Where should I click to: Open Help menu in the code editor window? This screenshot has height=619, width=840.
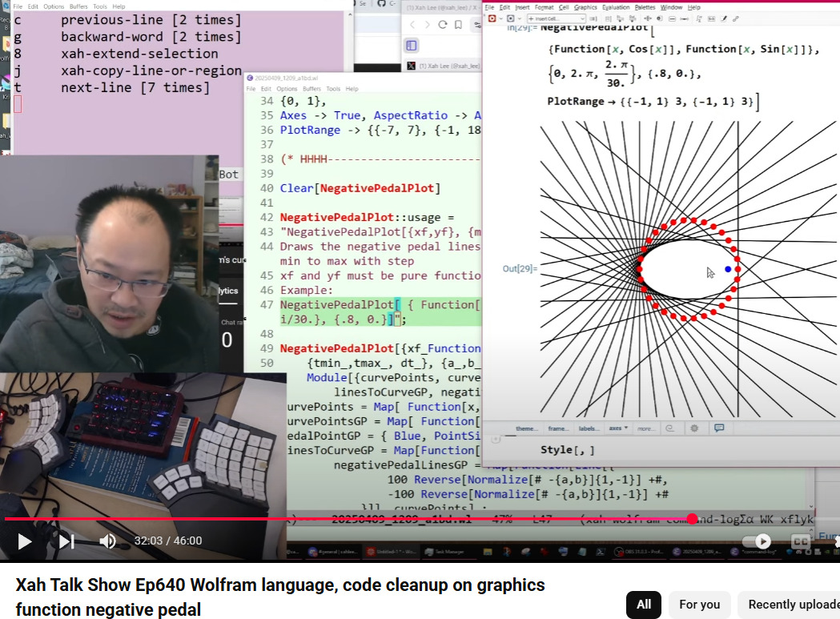(352, 89)
